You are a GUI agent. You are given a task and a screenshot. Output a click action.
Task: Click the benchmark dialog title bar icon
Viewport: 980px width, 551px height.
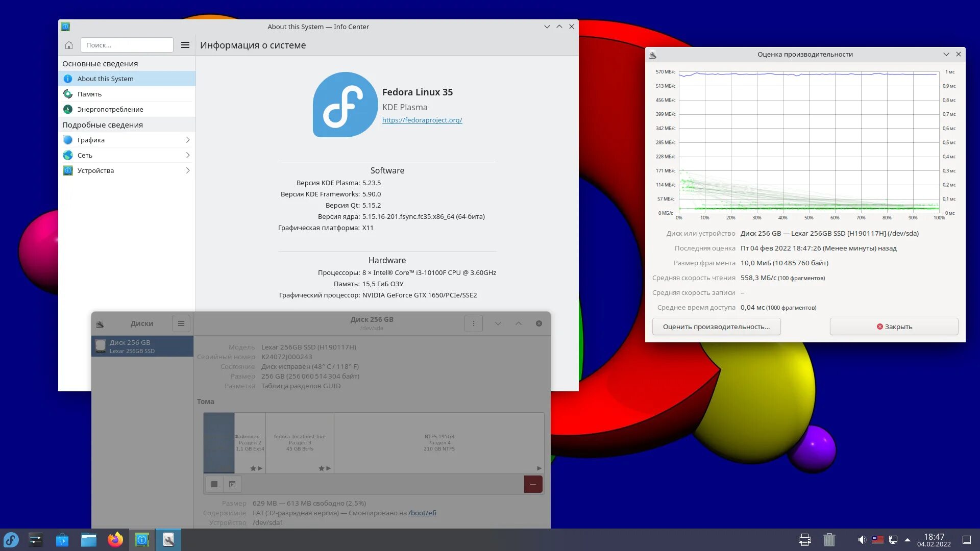[652, 55]
